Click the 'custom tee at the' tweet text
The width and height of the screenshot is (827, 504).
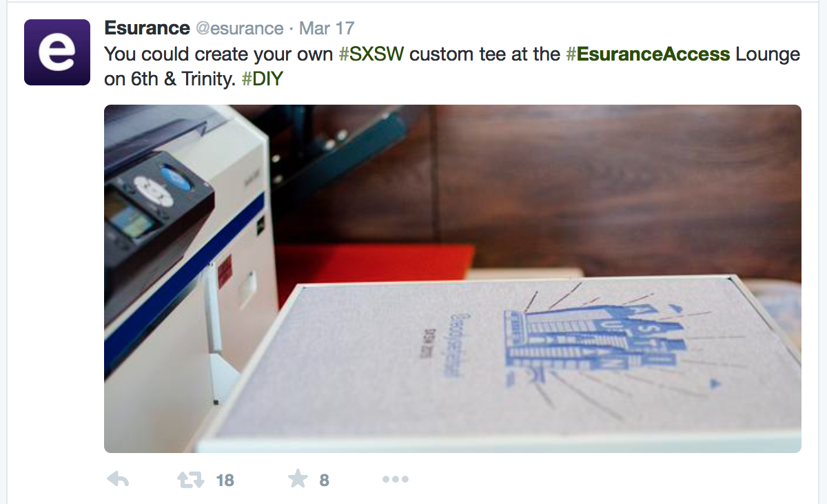pyautogui.click(x=484, y=54)
